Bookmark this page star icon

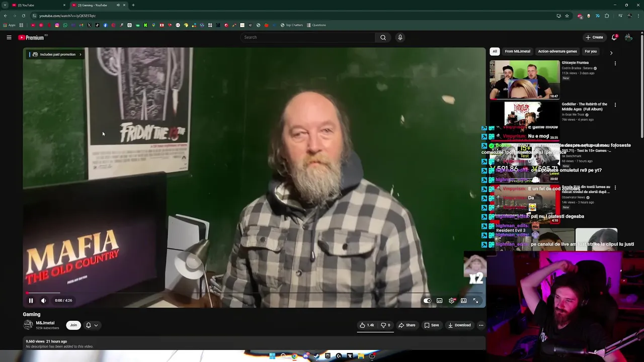click(x=567, y=16)
